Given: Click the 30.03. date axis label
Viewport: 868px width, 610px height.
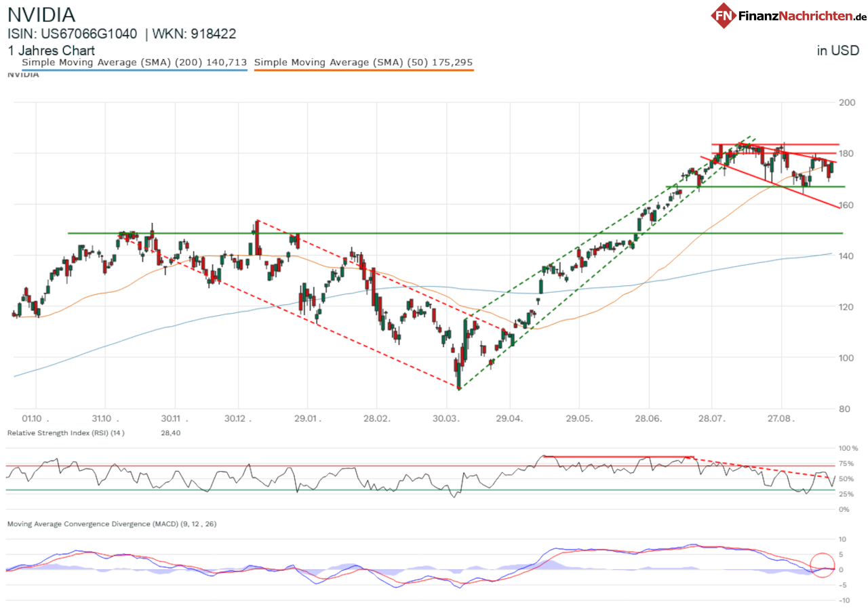Looking at the screenshot, I should click(x=446, y=418).
